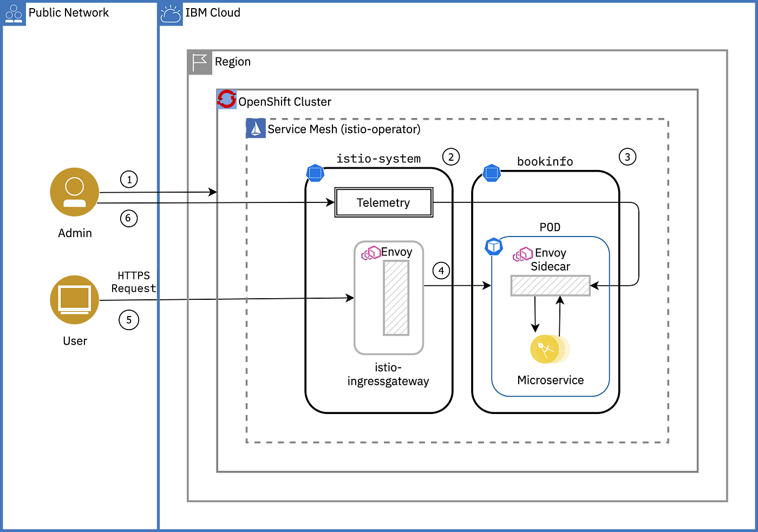Select the yellow Microservice icon
This screenshot has height=532, width=758.
550,349
